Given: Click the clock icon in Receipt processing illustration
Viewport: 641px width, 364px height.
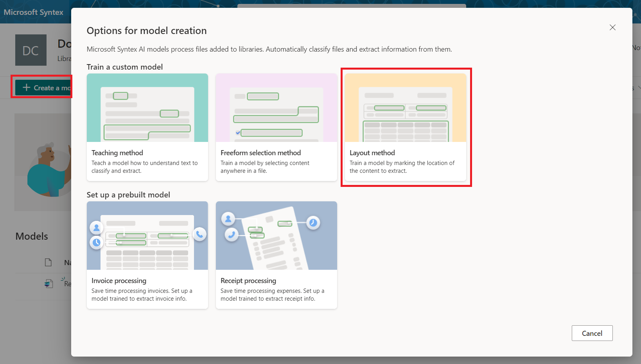Looking at the screenshot, I should tap(313, 223).
